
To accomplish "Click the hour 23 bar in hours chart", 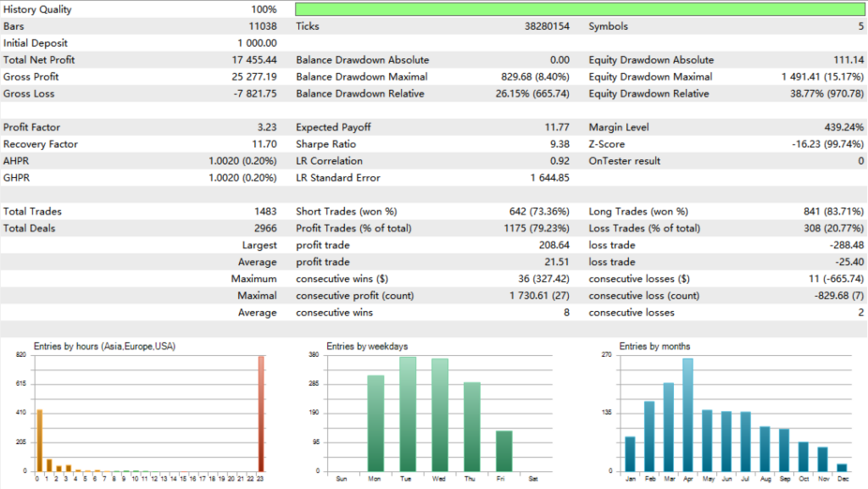I will point(261,414).
